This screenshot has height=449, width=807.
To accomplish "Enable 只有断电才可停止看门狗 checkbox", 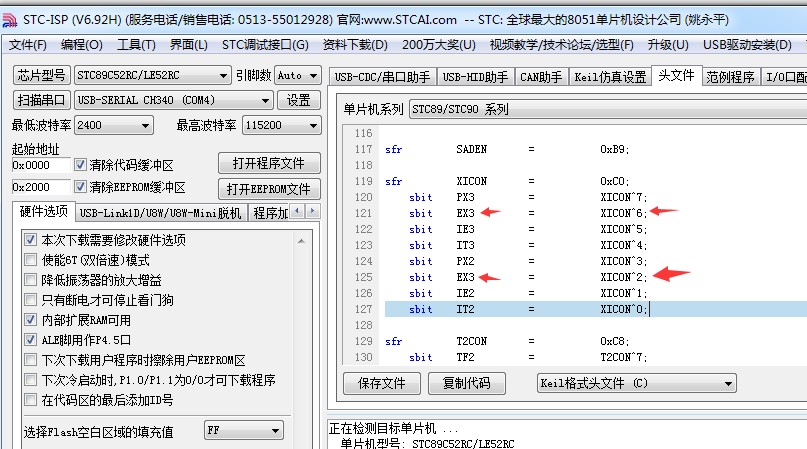I will point(30,300).
